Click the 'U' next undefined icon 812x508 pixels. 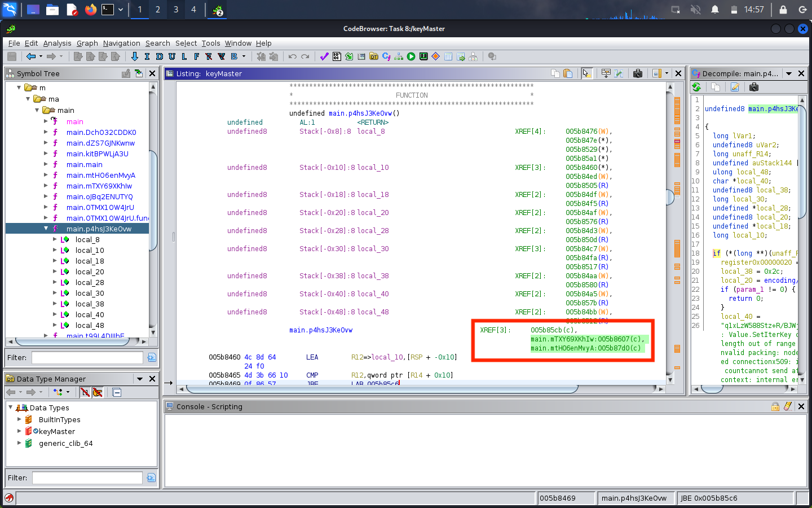tap(172, 56)
